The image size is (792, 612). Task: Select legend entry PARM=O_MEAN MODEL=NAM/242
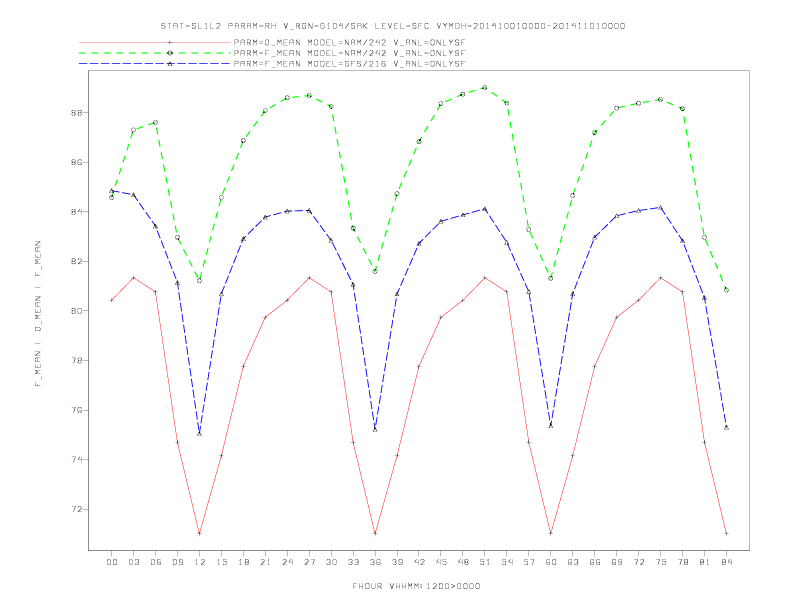[x=349, y=42]
